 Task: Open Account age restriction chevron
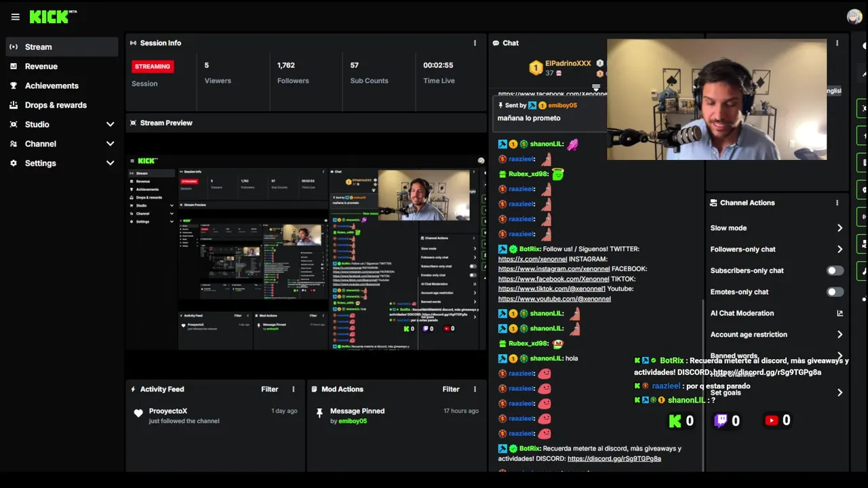click(840, 335)
